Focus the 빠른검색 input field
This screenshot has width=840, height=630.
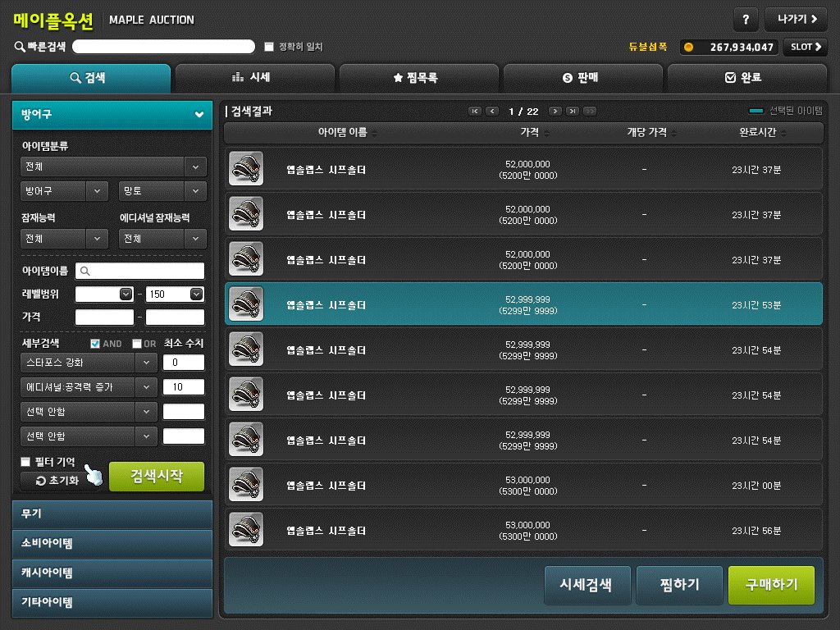(163, 47)
